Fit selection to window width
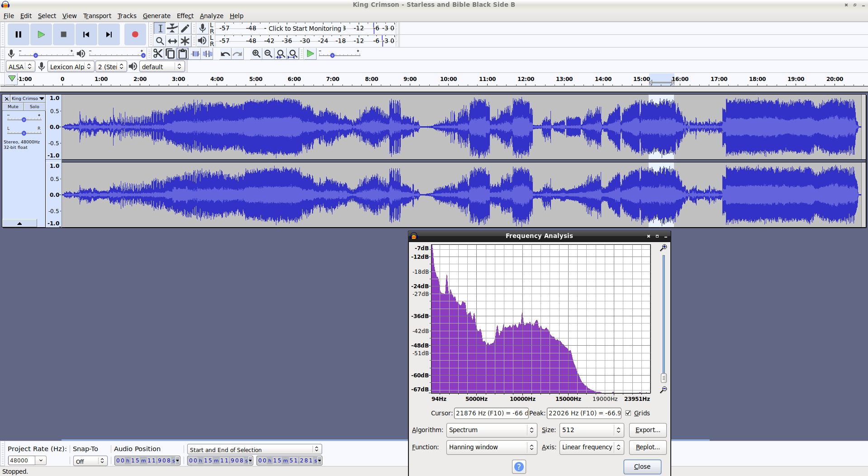This screenshot has width=868, height=476. 280,54
